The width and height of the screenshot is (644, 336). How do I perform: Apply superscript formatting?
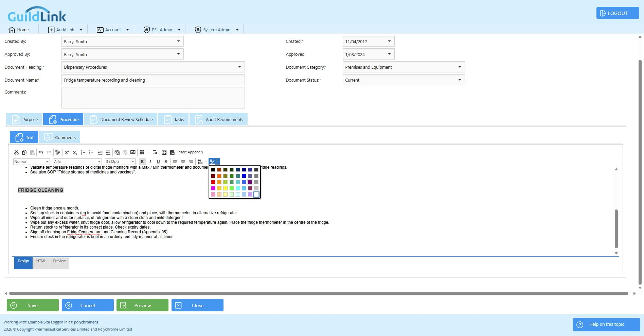tap(67, 152)
